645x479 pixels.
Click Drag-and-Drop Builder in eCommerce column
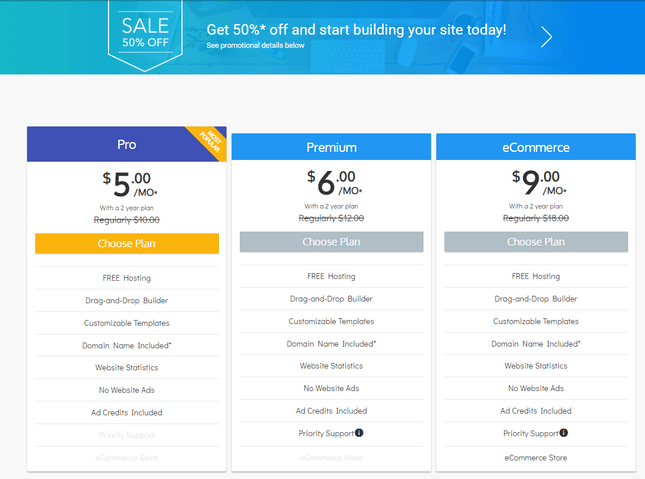(536, 299)
